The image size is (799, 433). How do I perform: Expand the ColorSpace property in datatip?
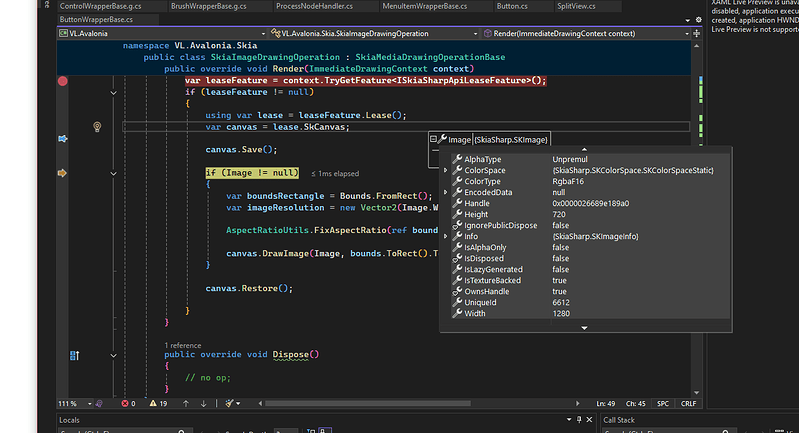pos(446,170)
